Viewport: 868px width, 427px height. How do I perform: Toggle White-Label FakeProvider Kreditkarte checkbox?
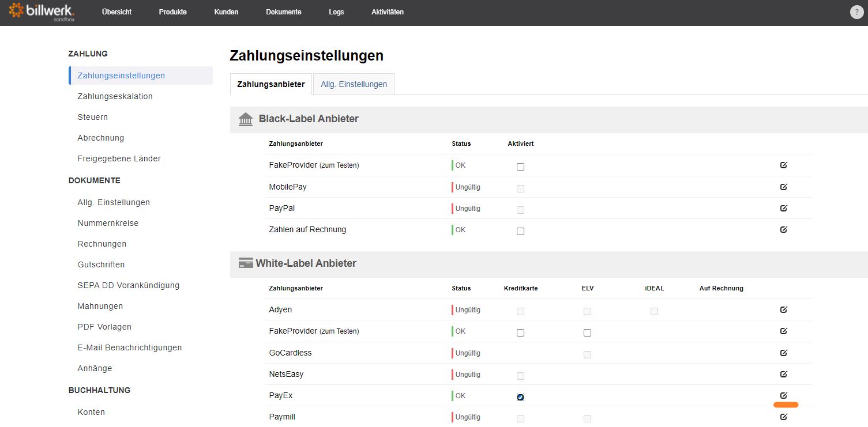(520, 333)
